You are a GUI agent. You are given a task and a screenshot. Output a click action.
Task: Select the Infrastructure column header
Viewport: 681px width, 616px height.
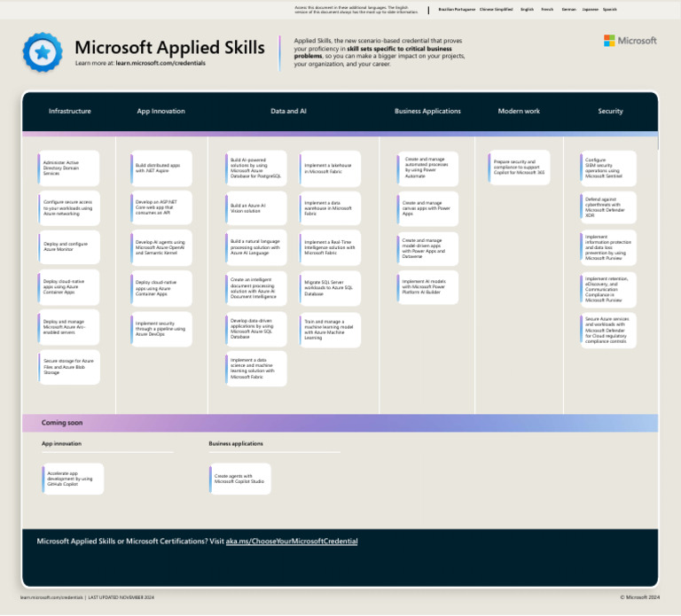tap(69, 112)
